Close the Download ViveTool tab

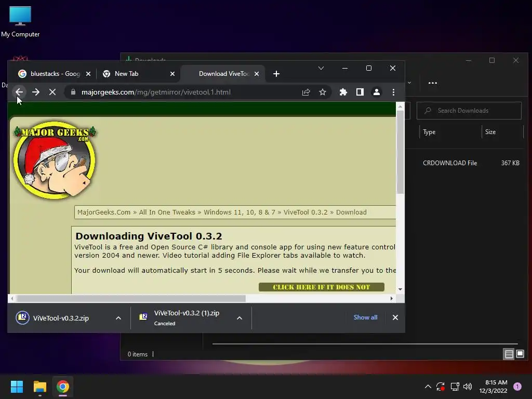[257, 74]
